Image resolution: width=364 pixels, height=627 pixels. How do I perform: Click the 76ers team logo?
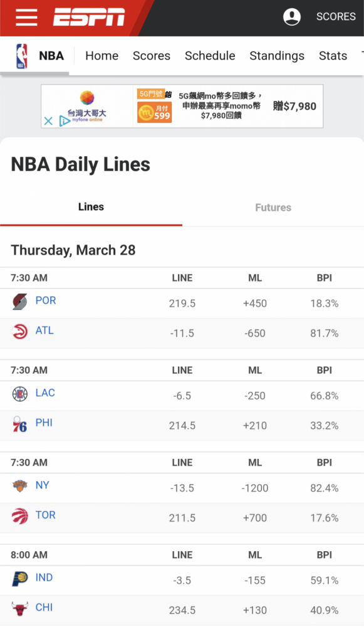click(x=19, y=424)
